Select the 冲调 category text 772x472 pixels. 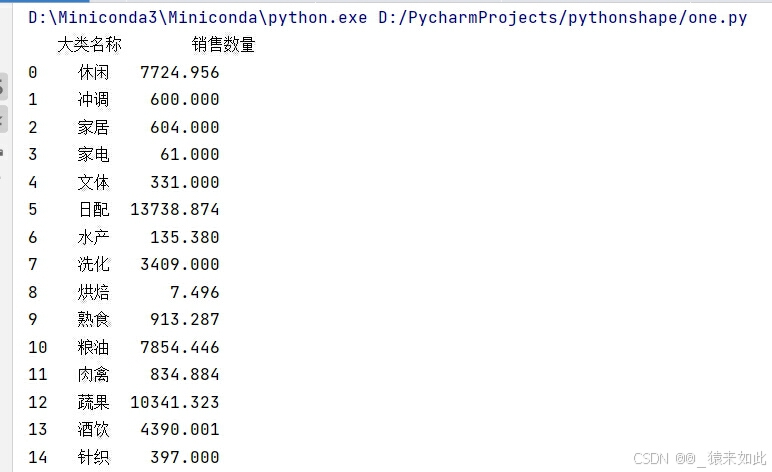pos(93,100)
